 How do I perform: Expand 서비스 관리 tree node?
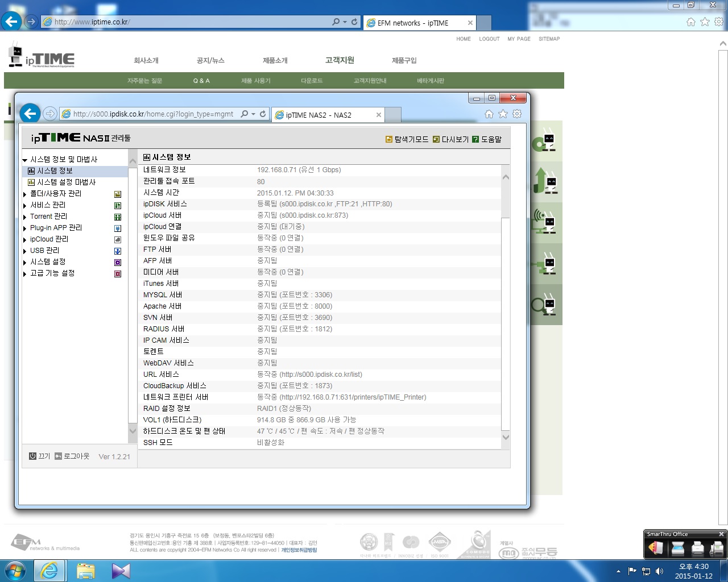(x=25, y=206)
